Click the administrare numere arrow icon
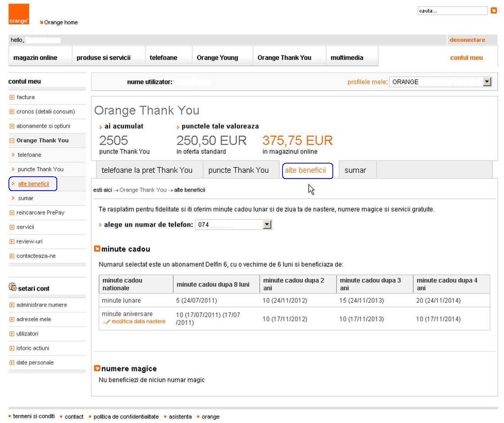 (x=12, y=305)
